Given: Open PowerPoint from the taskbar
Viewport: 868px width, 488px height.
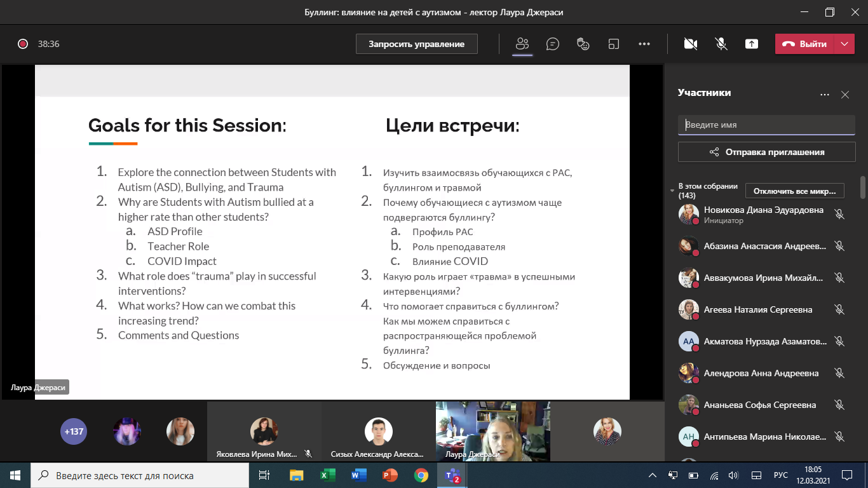Looking at the screenshot, I should click(390, 475).
